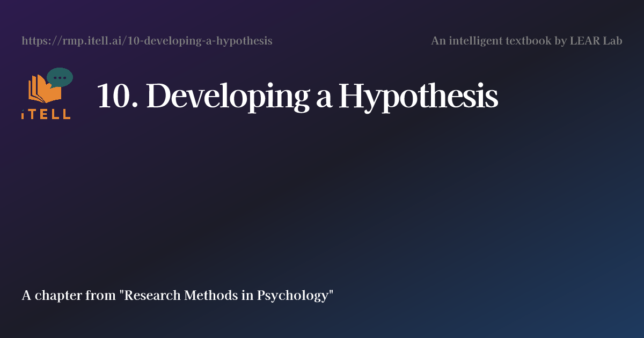Click the orange iTELL wordmark under the book
Screen dimensions: 644x338
pyautogui.click(x=46, y=113)
